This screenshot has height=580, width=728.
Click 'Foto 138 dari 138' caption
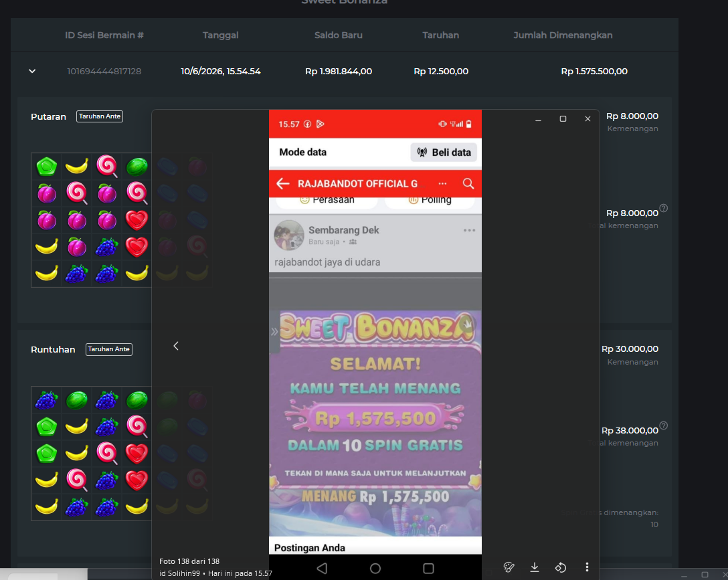click(189, 561)
